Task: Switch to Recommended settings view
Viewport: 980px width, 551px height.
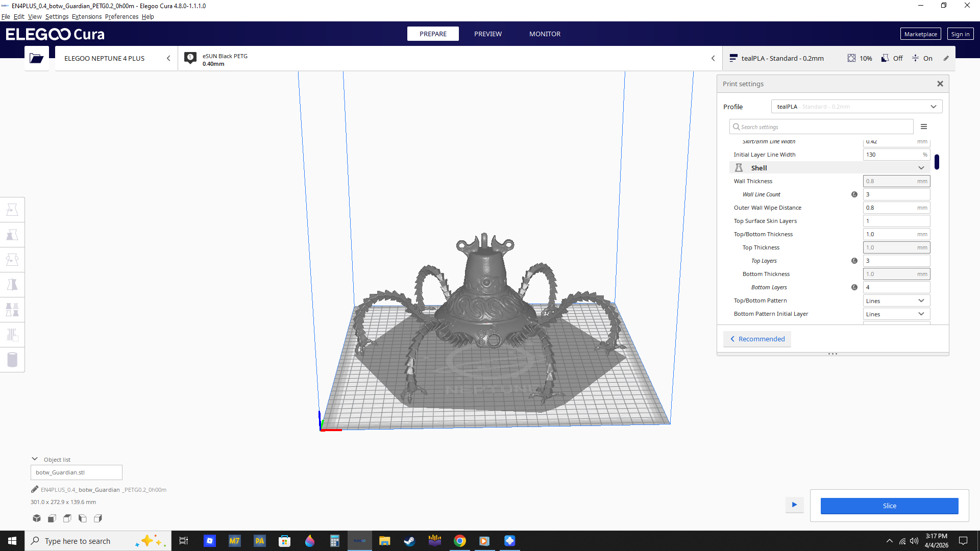Action: (x=757, y=339)
